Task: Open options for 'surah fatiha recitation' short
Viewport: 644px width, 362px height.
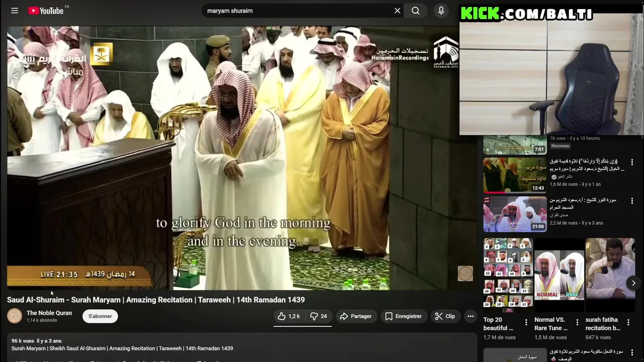Action: click(x=628, y=322)
